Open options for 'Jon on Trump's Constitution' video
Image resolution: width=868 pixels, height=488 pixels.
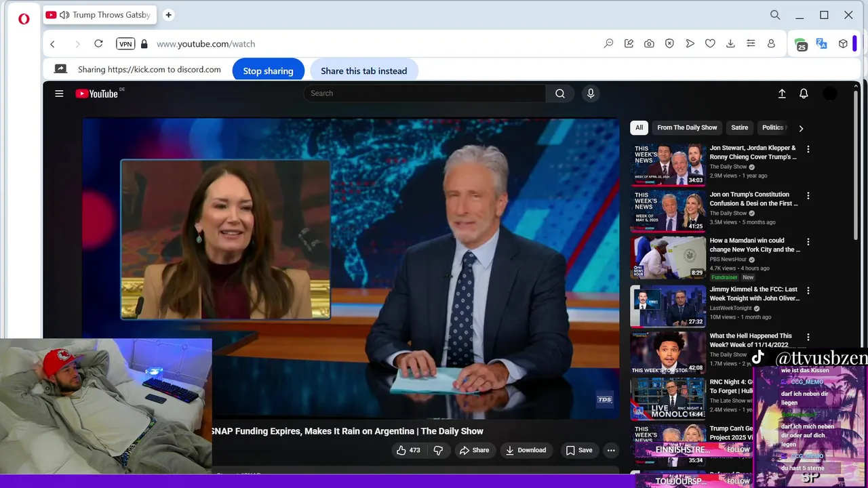(808, 196)
